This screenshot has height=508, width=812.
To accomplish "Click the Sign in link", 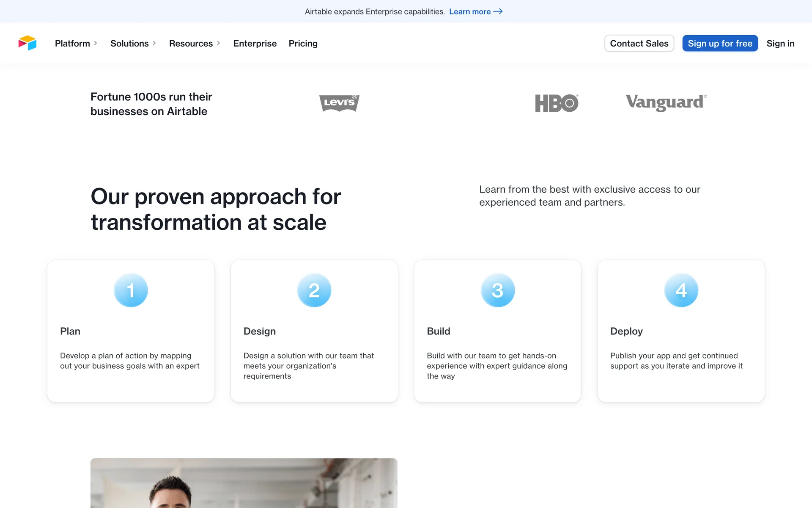I will point(780,43).
